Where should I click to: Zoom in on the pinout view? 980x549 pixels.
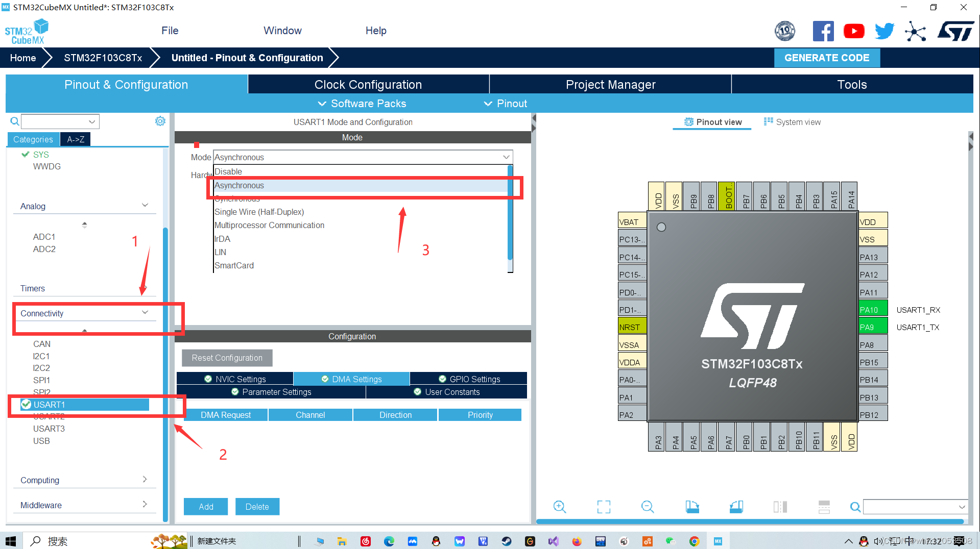[560, 507]
